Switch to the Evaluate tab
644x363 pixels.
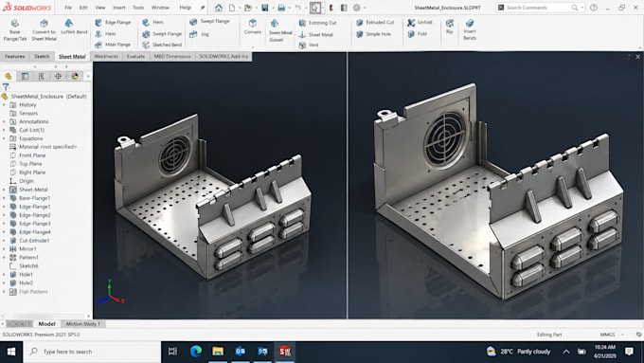click(x=135, y=56)
